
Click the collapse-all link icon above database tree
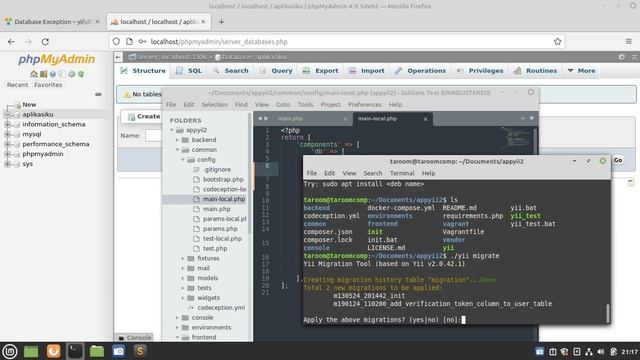point(98,94)
